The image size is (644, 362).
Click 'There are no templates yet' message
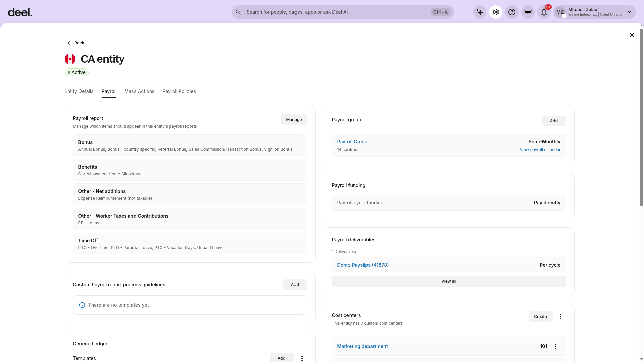(x=118, y=305)
